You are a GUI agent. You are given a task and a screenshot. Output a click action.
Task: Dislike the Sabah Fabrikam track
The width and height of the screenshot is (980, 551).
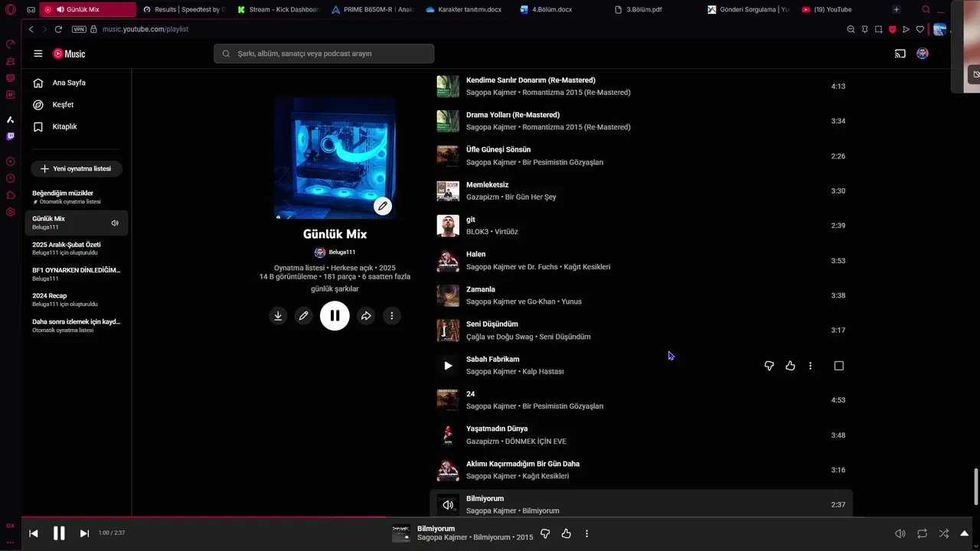(769, 366)
